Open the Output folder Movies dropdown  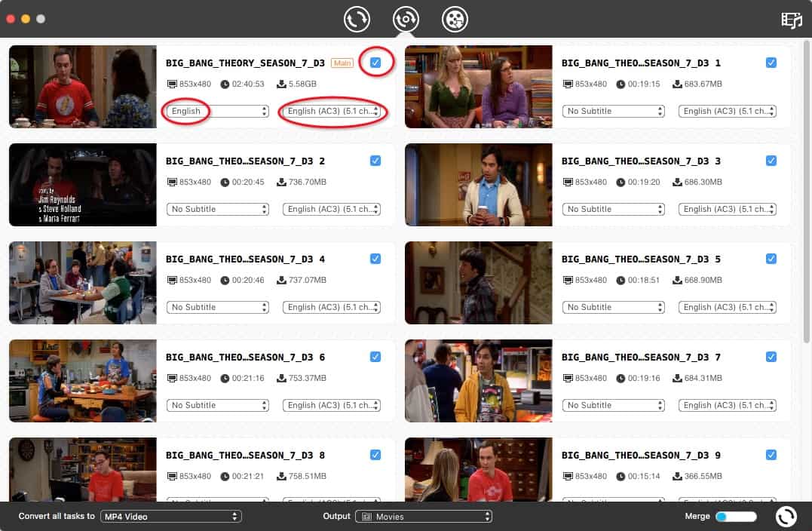pyautogui.click(x=424, y=517)
